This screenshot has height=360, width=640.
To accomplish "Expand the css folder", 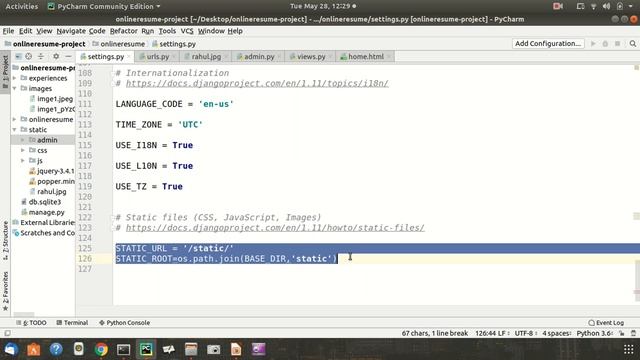I will click(x=23, y=150).
